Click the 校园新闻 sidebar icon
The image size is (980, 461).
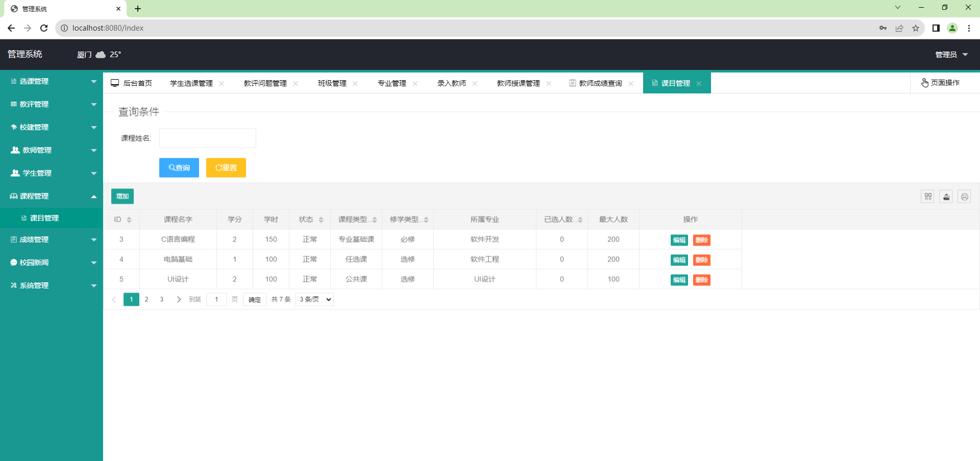[13, 262]
